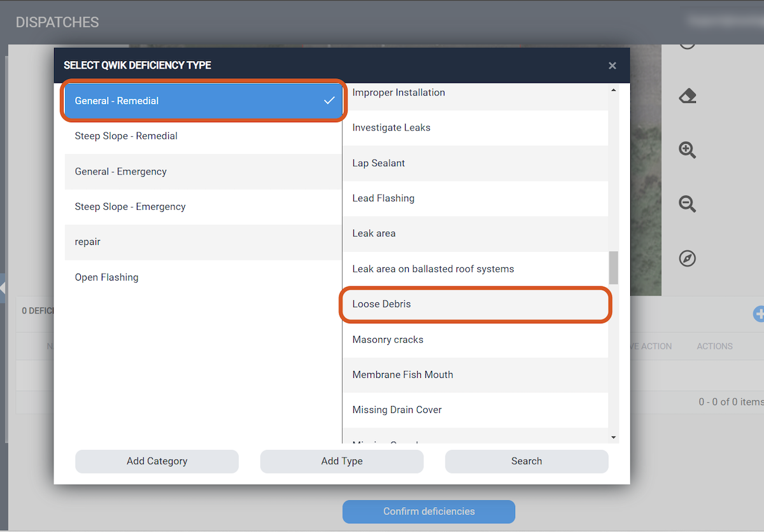The image size is (764, 532).
Task: Close the deficiency type dialog
Action: pos(612,66)
